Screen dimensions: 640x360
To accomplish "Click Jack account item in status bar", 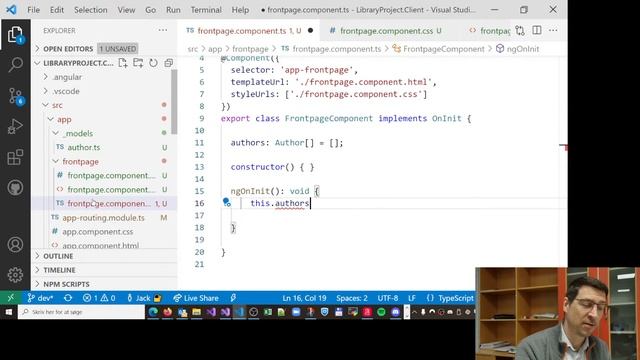I will coord(144,298).
